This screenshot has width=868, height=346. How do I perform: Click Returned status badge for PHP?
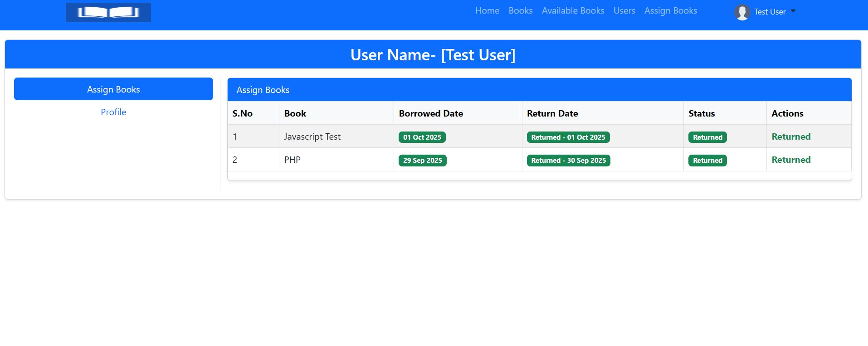pos(707,161)
